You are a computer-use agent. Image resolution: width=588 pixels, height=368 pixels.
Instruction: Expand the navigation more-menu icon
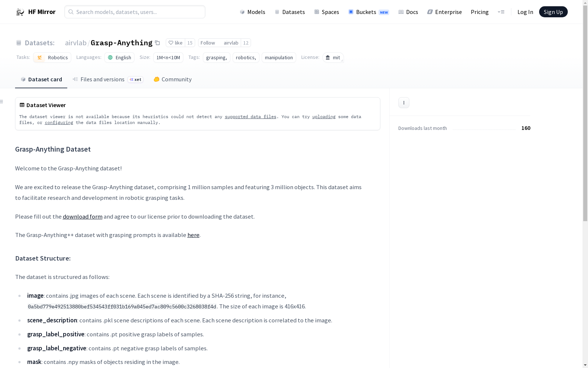click(501, 12)
